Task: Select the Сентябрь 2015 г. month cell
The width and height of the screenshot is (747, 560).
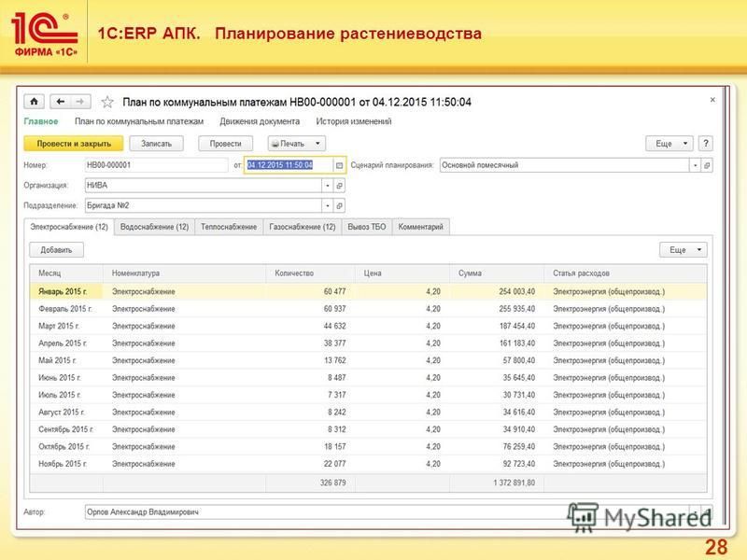Action: [66, 429]
